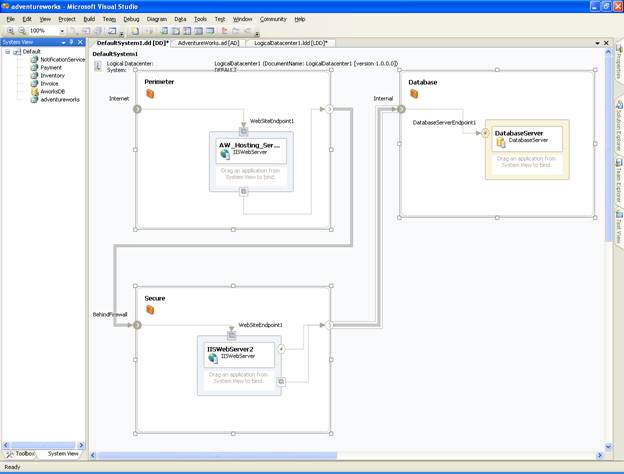The height and width of the screenshot is (474, 624).
Task: Click the DatabaseServer database icon
Action: [501, 142]
